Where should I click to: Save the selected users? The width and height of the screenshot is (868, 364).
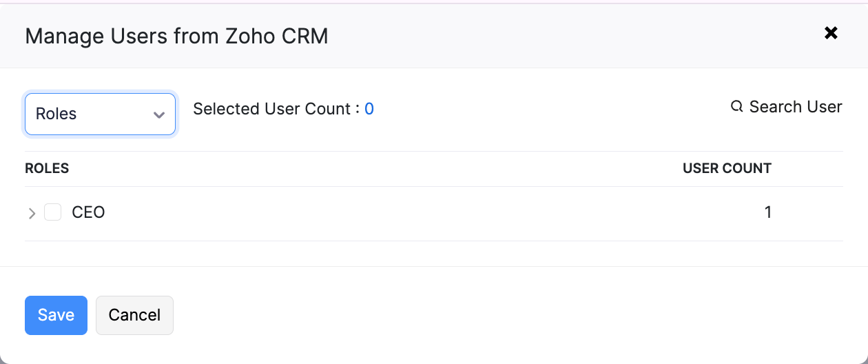(56, 315)
